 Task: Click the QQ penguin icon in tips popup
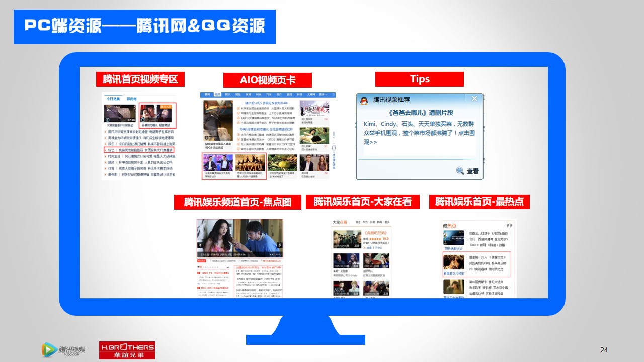pos(363,100)
